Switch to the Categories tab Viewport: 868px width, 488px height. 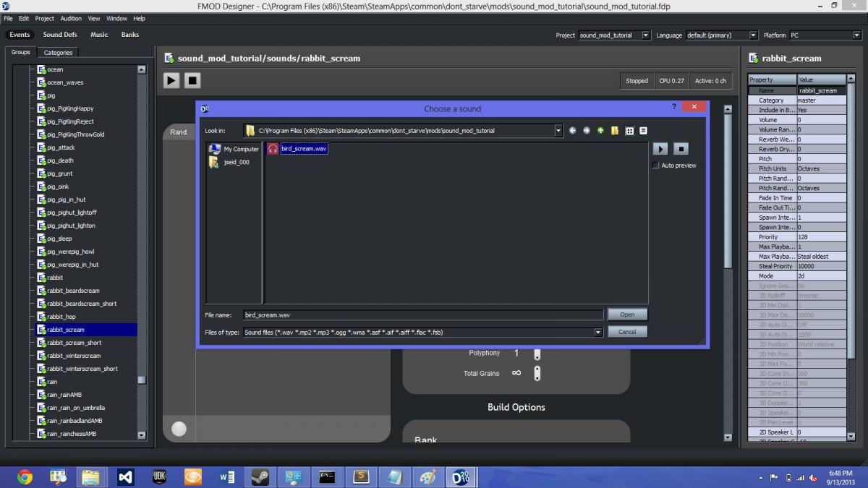(x=58, y=53)
